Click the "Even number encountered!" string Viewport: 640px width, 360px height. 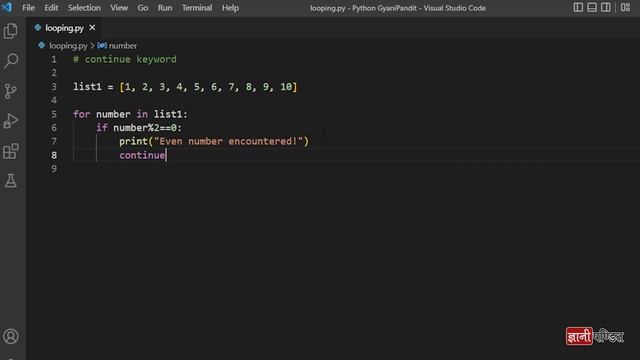(229, 141)
